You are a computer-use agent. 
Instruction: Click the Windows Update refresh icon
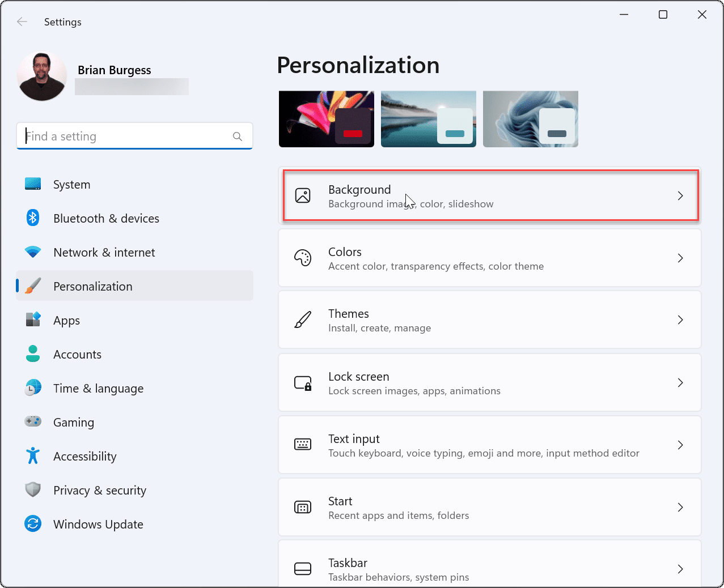[x=33, y=523]
